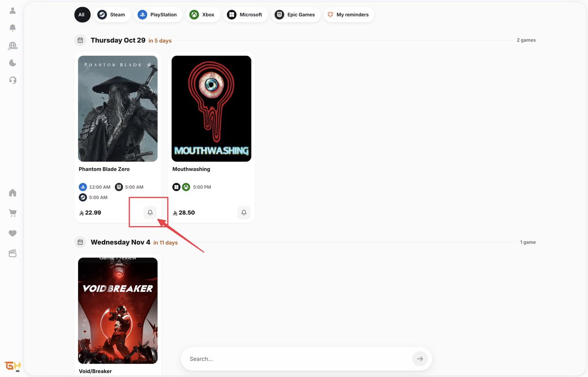Filter releases by PlayStation

coord(157,15)
